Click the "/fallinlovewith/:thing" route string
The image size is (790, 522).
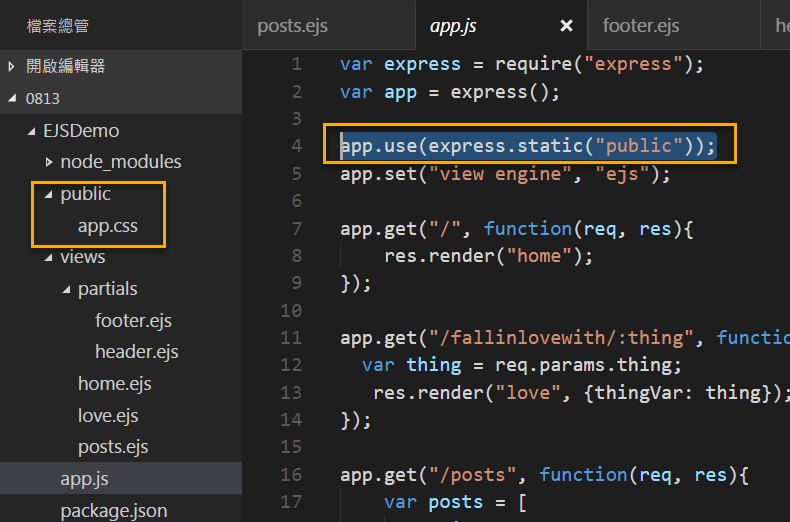(x=561, y=338)
